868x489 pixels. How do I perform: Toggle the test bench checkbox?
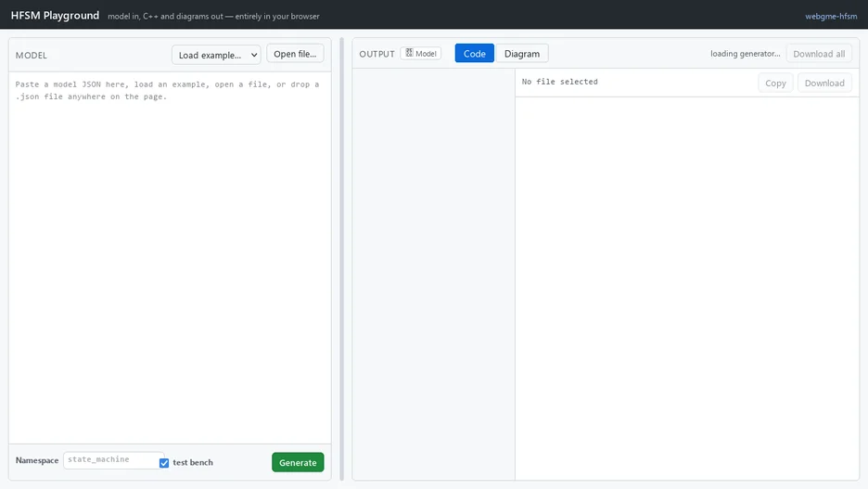click(164, 463)
